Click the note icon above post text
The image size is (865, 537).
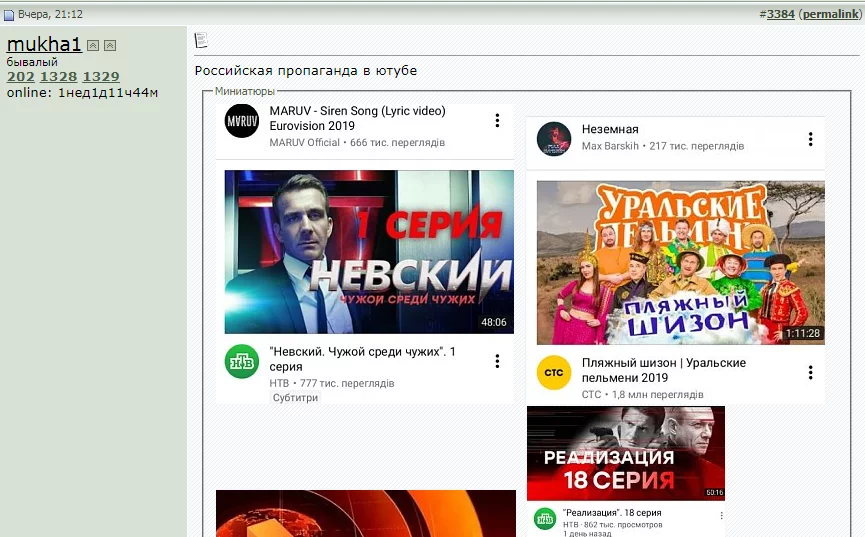(x=201, y=40)
